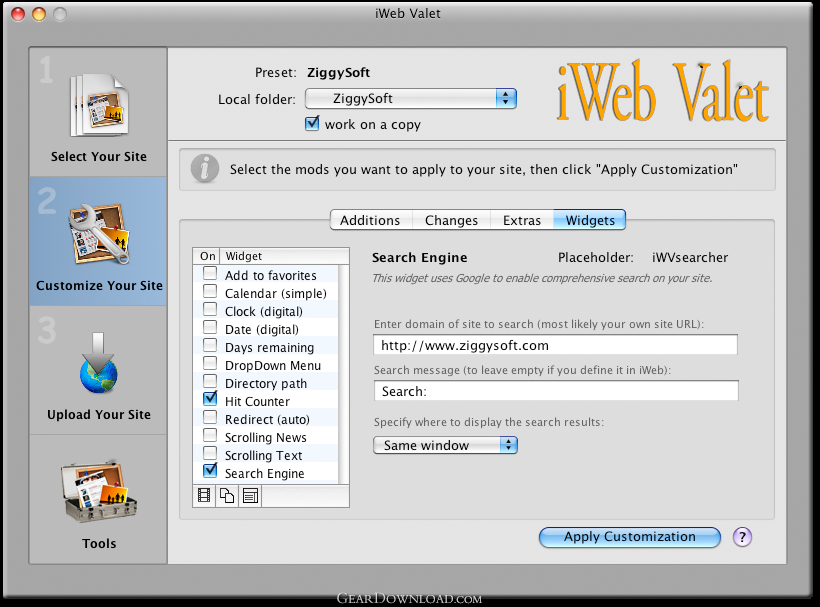820x607 pixels.
Task: Click the red close window button
Action: (x=18, y=14)
